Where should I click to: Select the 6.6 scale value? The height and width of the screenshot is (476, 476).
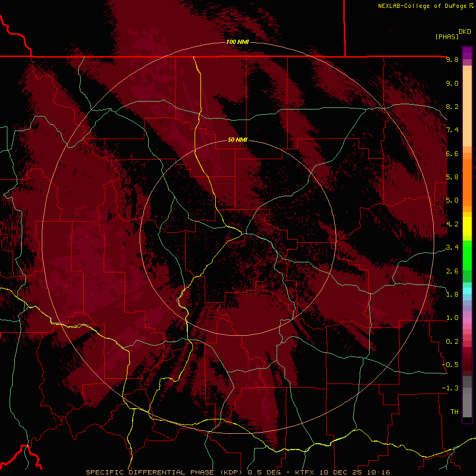point(452,153)
